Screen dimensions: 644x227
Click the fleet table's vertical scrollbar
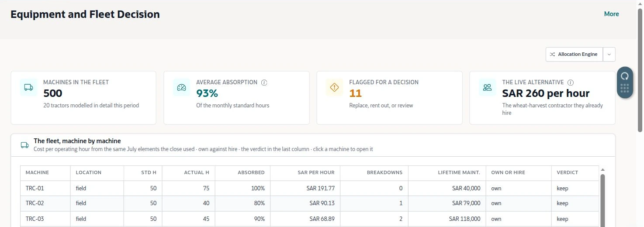pyautogui.click(x=603, y=200)
